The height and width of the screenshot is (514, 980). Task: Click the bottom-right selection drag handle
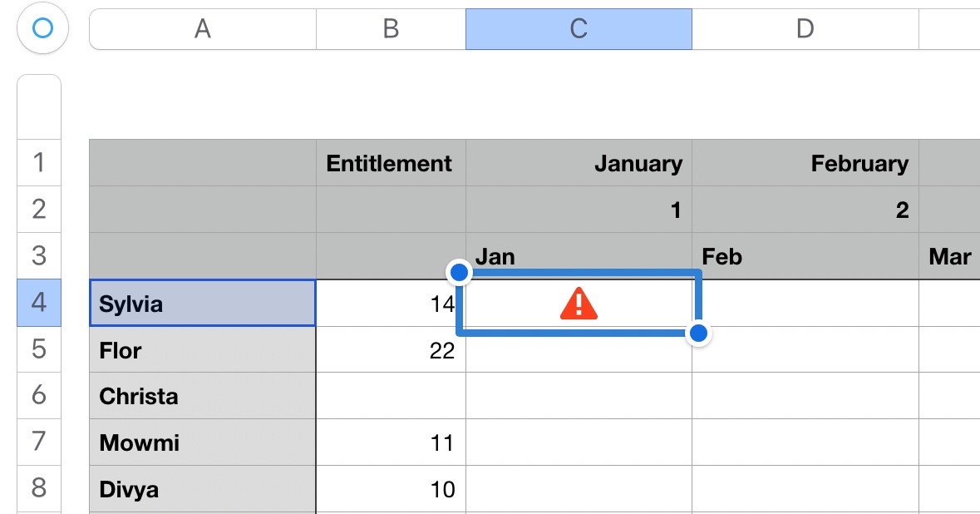(699, 334)
